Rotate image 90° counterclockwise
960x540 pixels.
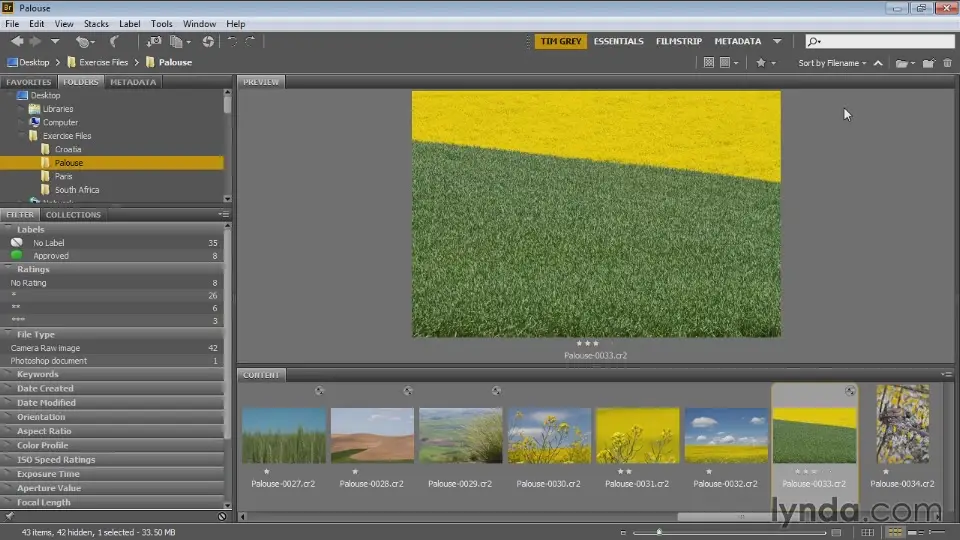tap(232, 41)
